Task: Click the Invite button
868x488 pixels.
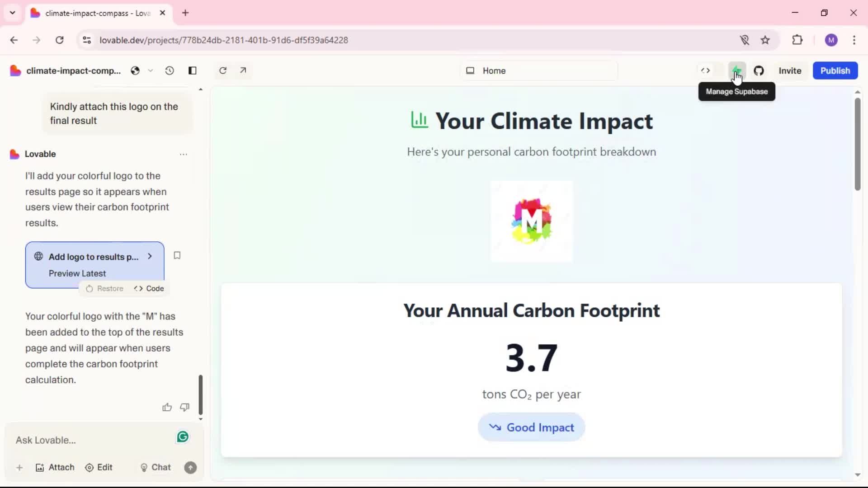Action: (x=790, y=70)
